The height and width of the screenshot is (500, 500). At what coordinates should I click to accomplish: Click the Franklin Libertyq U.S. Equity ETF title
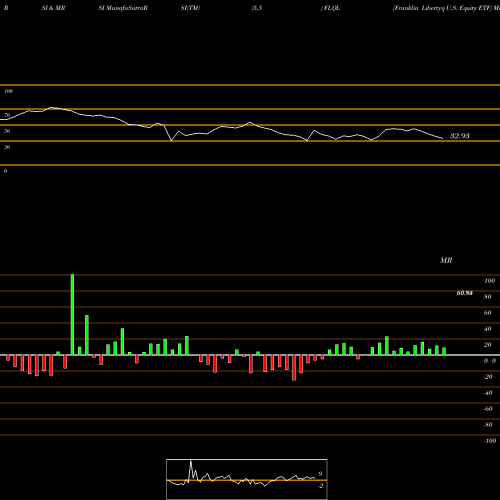[x=442, y=8]
